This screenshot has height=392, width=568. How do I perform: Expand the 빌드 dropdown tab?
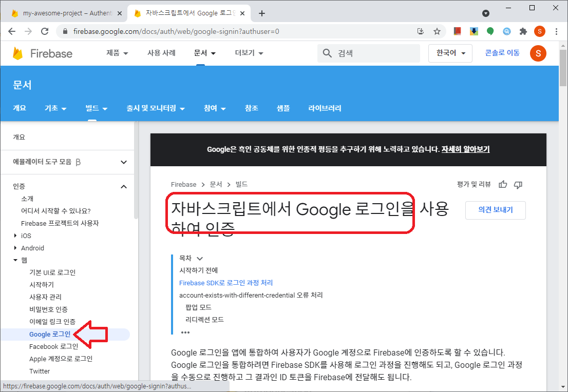coord(97,108)
